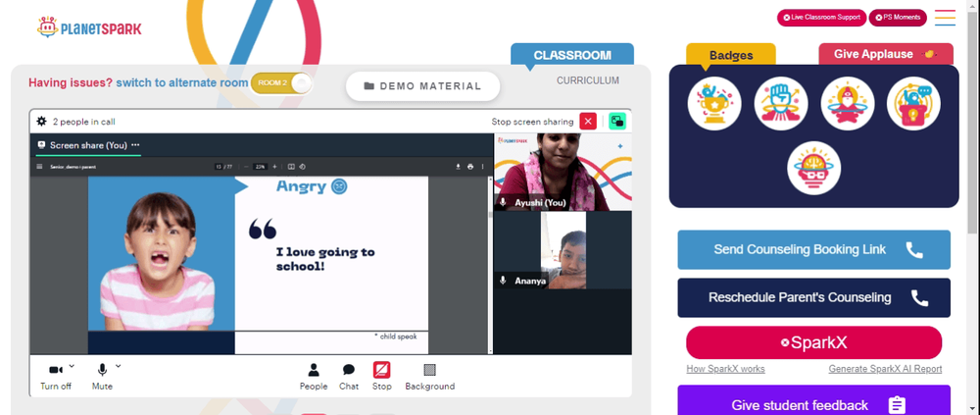The width and height of the screenshot is (980, 415).
Task: Open DEMO MATERIAL folder button
Action: point(423,86)
